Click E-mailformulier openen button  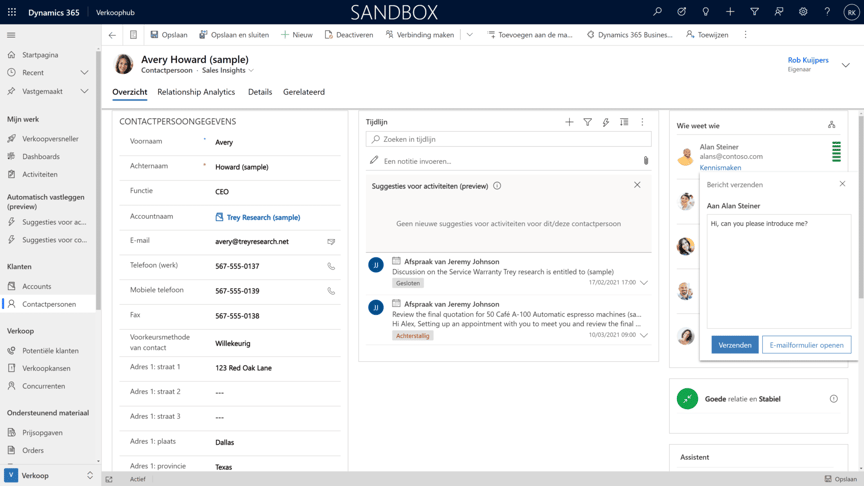(x=806, y=345)
